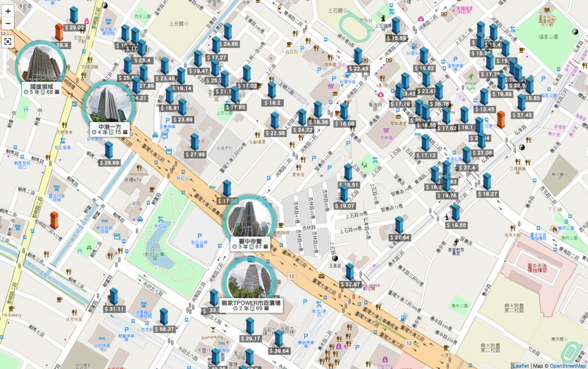Image resolution: width=588 pixels, height=369 pixels.
Task: Select the blue marker priced $ 17.19
Action: tap(399, 92)
